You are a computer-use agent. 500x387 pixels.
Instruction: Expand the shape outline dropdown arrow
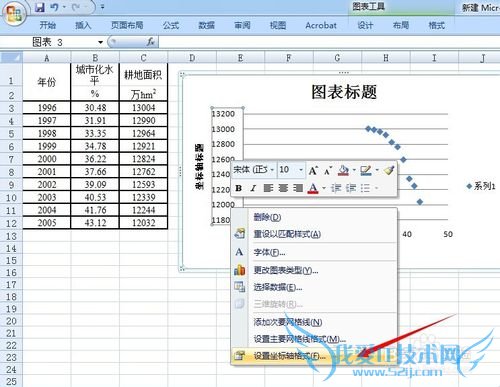377,170
